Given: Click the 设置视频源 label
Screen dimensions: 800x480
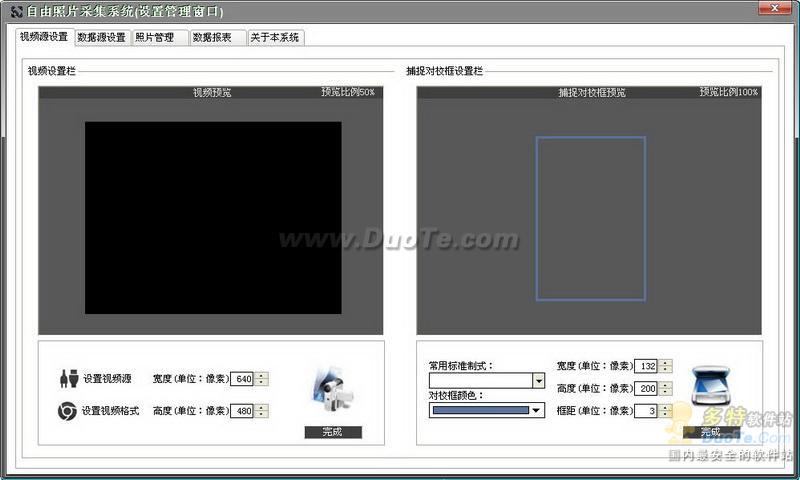Looking at the screenshot, I should coord(107,378).
